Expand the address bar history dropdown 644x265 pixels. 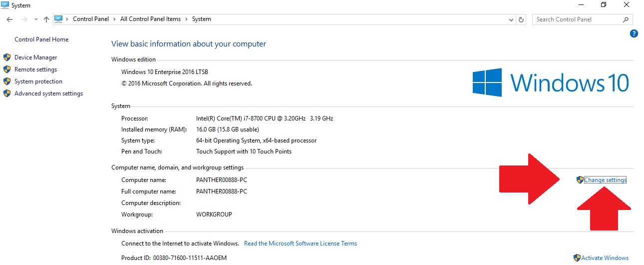pyautogui.click(x=511, y=19)
